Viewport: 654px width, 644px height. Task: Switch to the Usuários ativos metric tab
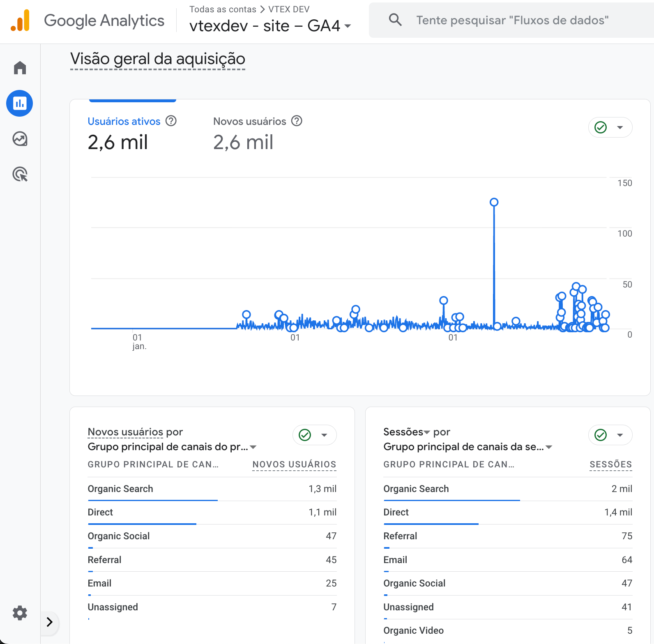click(x=124, y=122)
